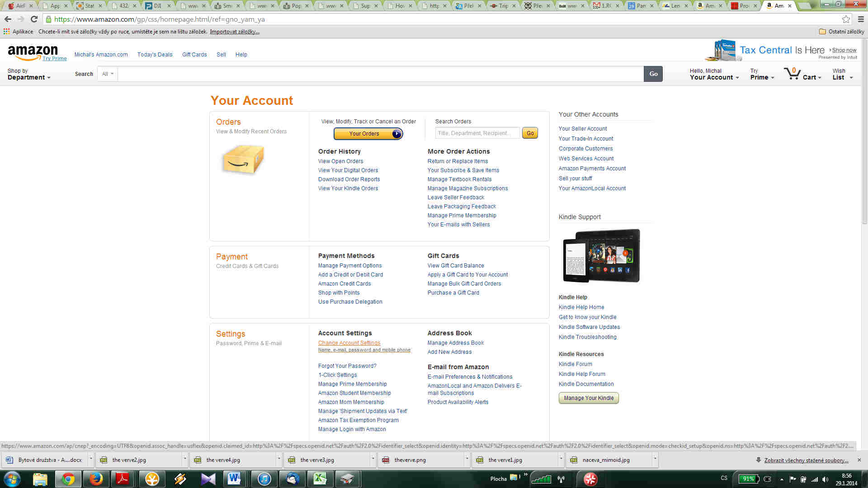
Task: Click main search Go button
Action: pyautogui.click(x=653, y=74)
